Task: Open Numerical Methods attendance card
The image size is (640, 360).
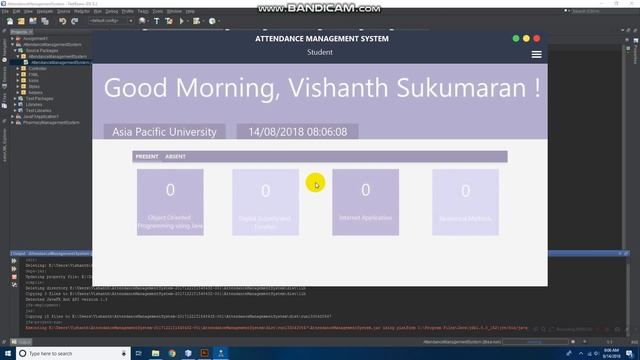Action: (x=465, y=202)
